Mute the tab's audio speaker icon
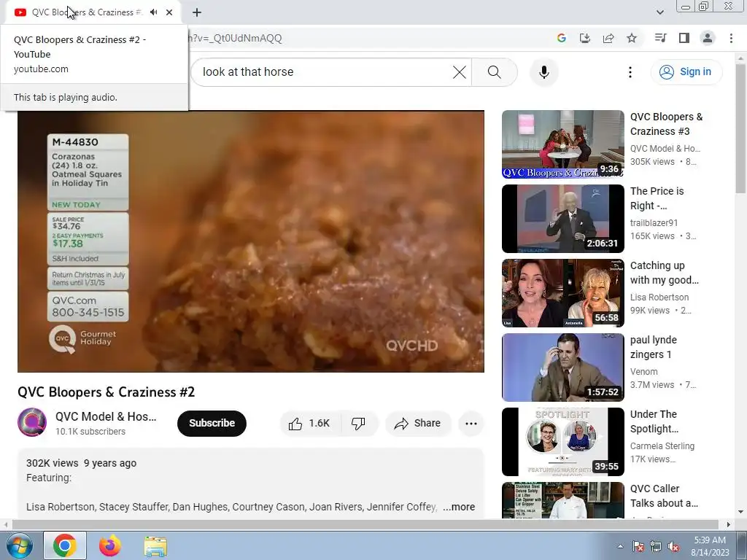Image resolution: width=747 pixels, height=560 pixels. pos(153,12)
